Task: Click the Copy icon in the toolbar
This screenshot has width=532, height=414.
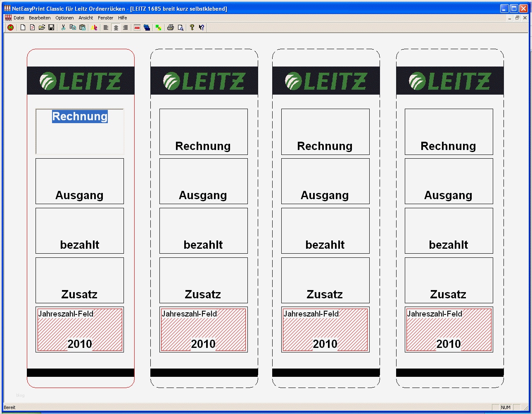Action: (73, 27)
